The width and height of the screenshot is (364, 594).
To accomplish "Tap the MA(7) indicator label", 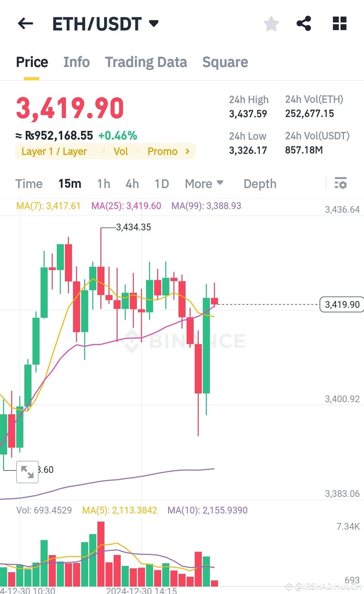I will tap(48, 206).
